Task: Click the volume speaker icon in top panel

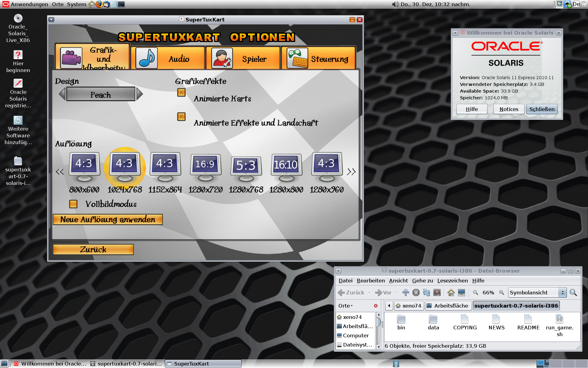Action: (x=395, y=4)
